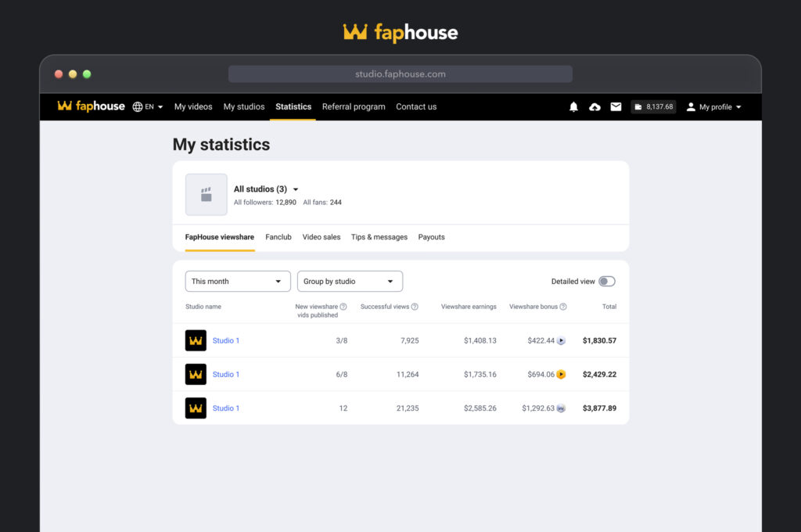
Task: Toggle the Detailed view switch
Action: (x=607, y=282)
